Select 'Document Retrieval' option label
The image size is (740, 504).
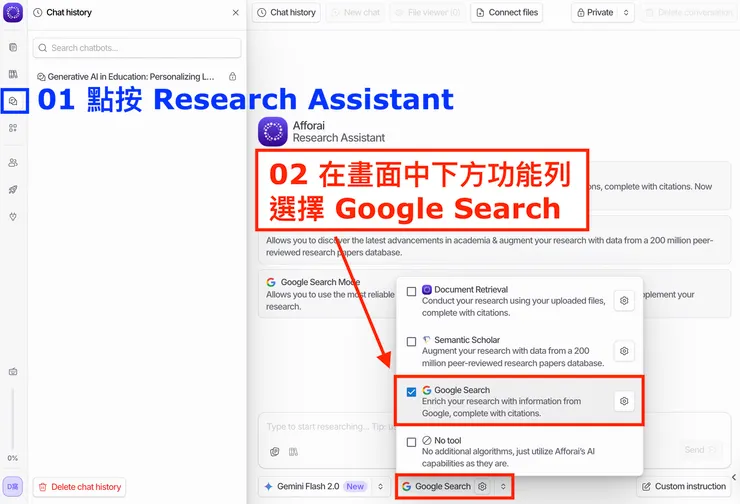click(x=471, y=289)
